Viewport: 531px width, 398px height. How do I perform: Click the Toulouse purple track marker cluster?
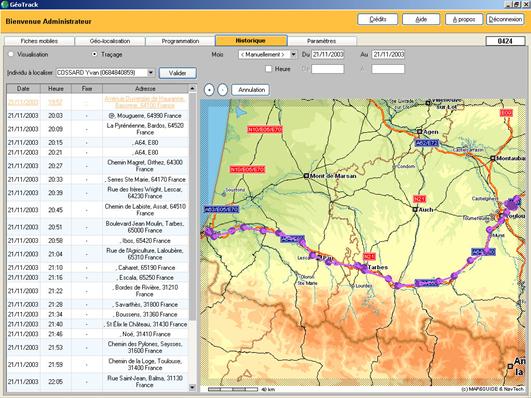coord(513,203)
